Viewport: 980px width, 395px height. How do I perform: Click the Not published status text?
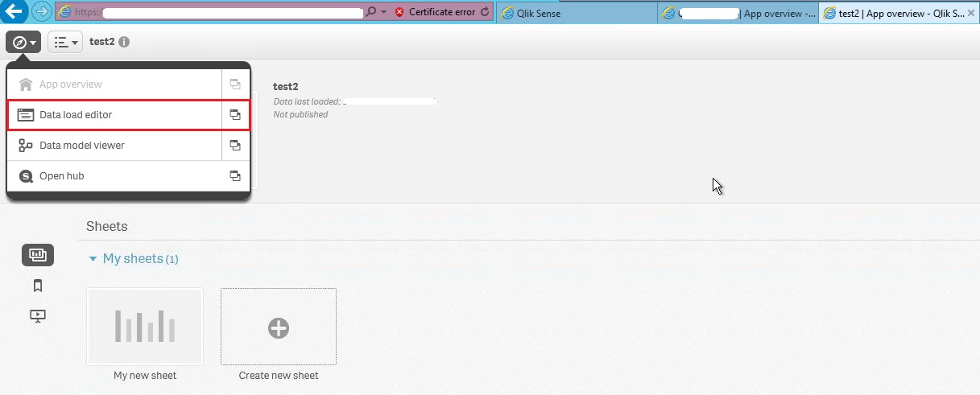point(300,115)
